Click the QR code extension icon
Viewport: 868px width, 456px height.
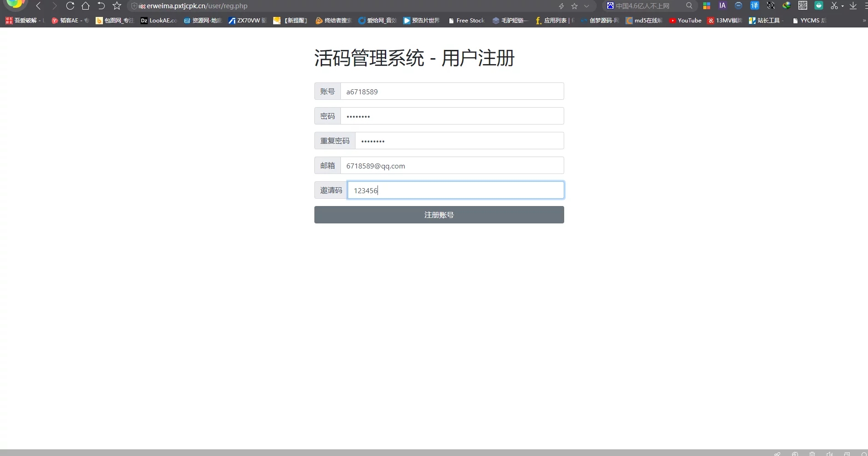803,6
